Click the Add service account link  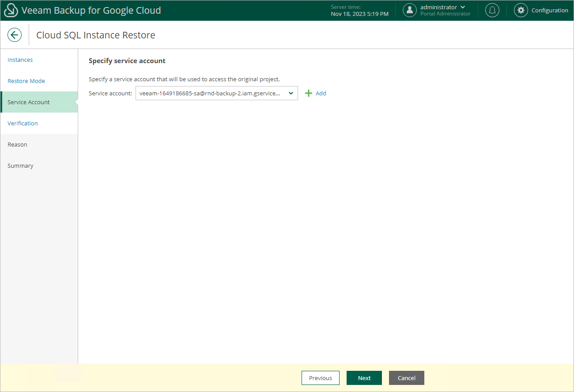point(321,93)
